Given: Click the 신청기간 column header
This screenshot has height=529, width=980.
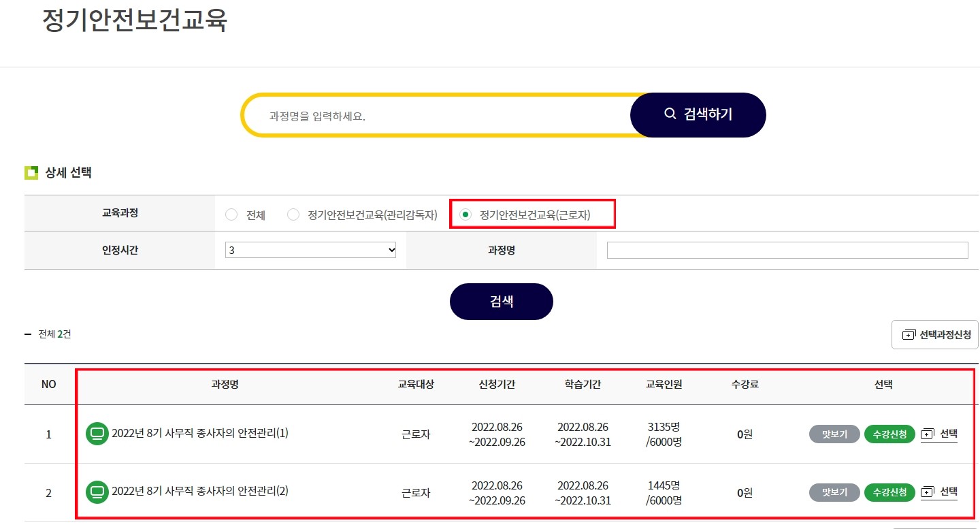Looking at the screenshot, I should point(497,384).
